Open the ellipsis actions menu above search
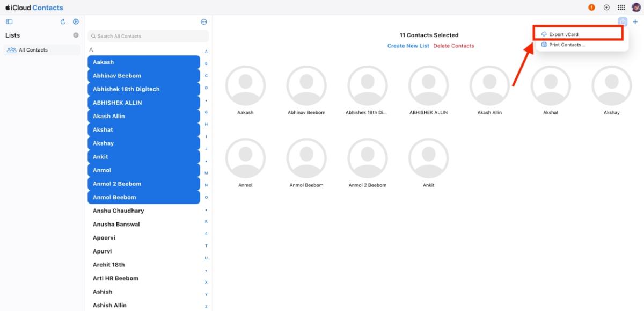This screenshot has width=644, height=311. pyautogui.click(x=203, y=21)
